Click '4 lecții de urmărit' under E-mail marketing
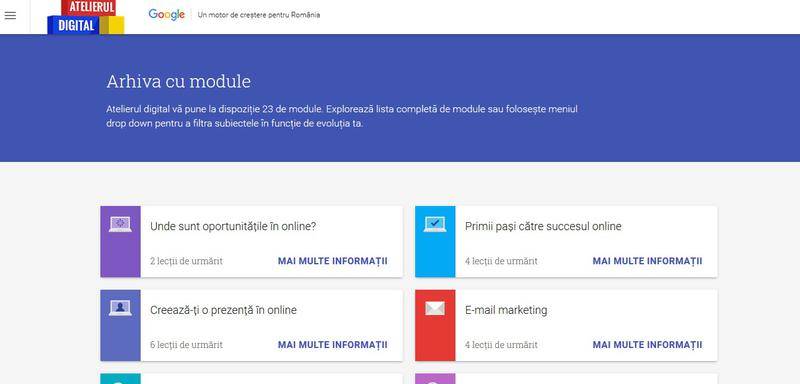Screen dimensions: 800x384 pos(501,345)
